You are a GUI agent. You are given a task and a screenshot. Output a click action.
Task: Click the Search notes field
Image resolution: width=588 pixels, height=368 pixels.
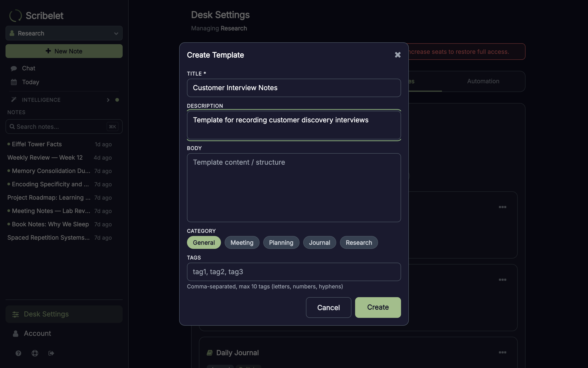[x=64, y=126]
